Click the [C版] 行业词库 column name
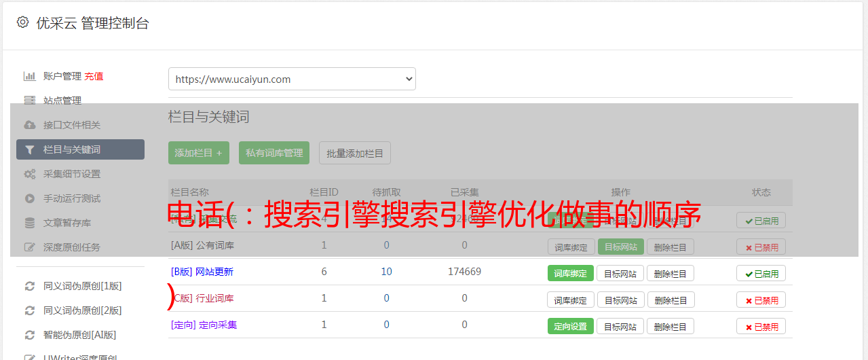The image size is (868, 360). click(x=202, y=298)
